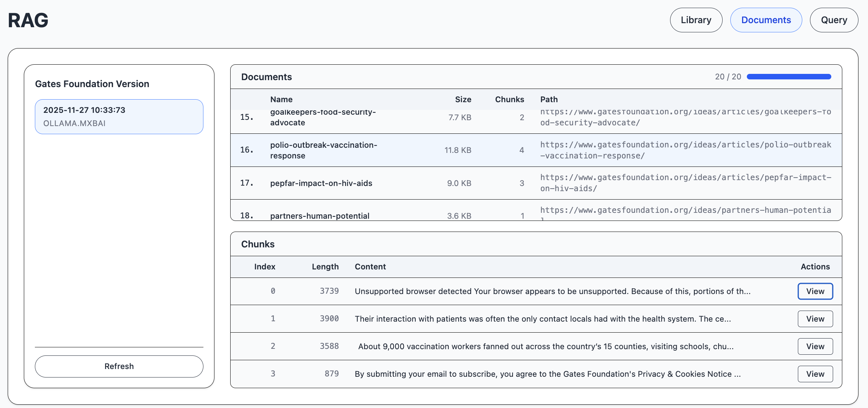Viewport: 868px width, 408px height.
Task: Click the Unsupported browser chunk content text
Action: [552, 291]
